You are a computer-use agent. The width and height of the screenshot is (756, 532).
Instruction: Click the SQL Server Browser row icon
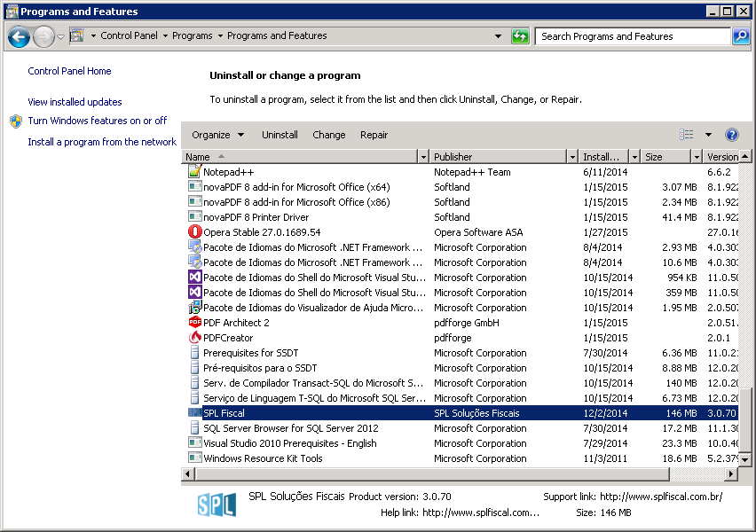(x=195, y=427)
